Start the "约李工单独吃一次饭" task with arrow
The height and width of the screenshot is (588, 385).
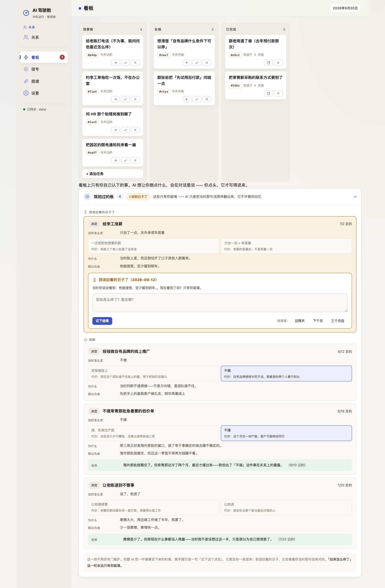(x=116, y=99)
